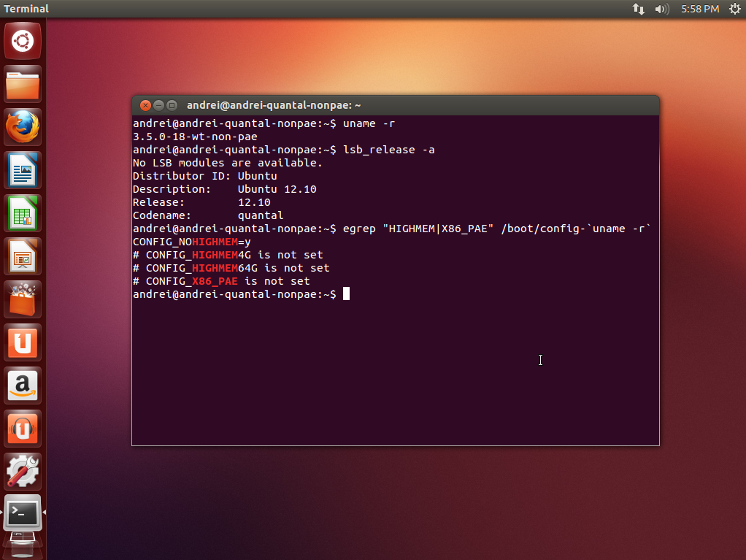
Task: Open the Home Folder in the launcher
Action: pos(22,83)
